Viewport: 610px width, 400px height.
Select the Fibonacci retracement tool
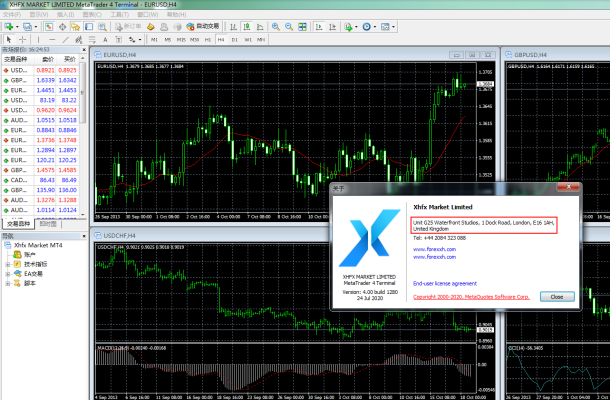tap(92, 39)
